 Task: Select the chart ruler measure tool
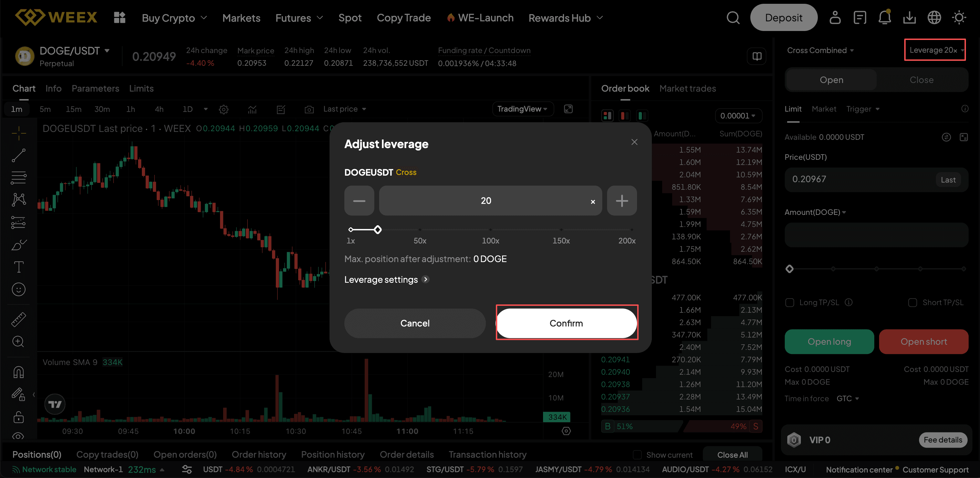(19, 319)
